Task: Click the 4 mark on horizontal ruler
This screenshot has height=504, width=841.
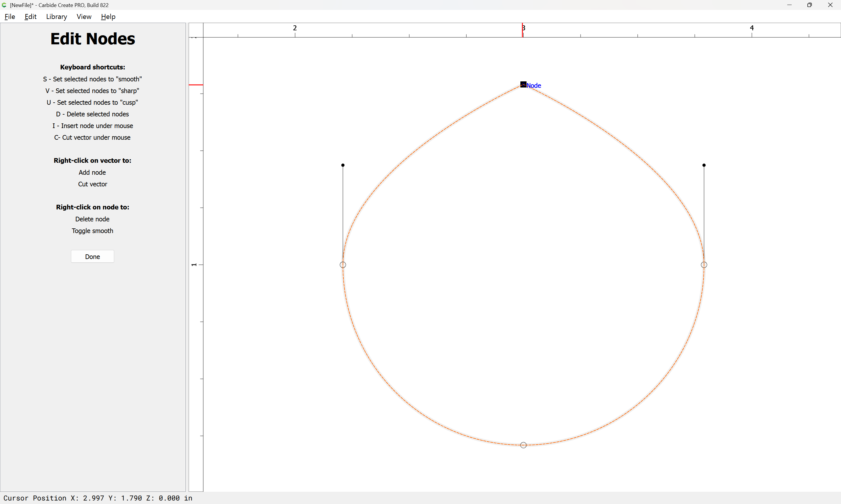Action: 752,28
